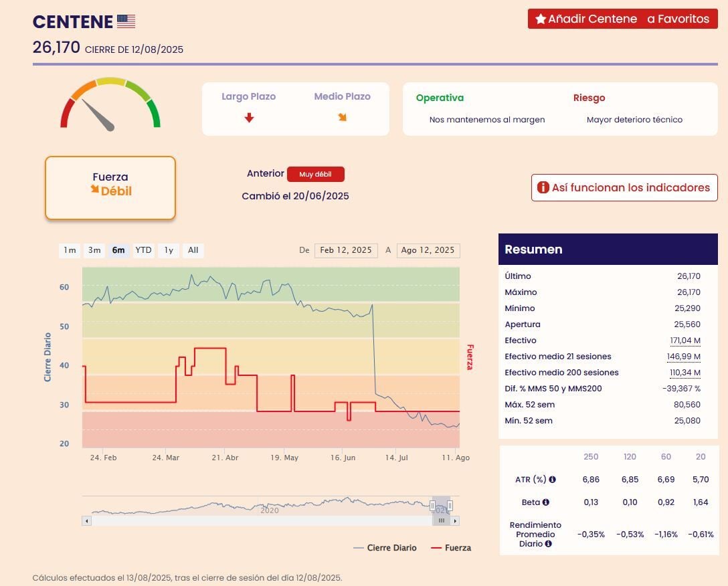The height and width of the screenshot is (586, 728).
Task: Click the Efectivo value 171,04 M
Action: (685, 340)
